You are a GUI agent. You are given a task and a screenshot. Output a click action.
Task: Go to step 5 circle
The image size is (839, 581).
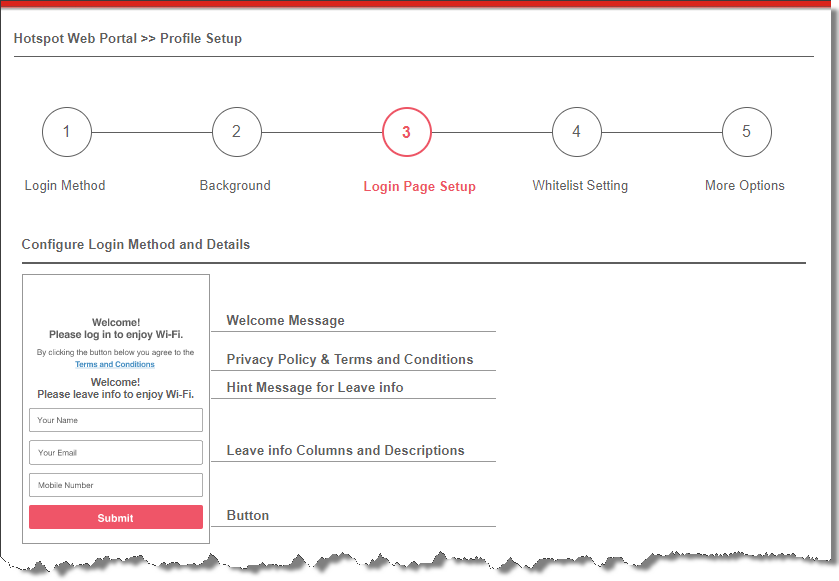click(x=747, y=132)
